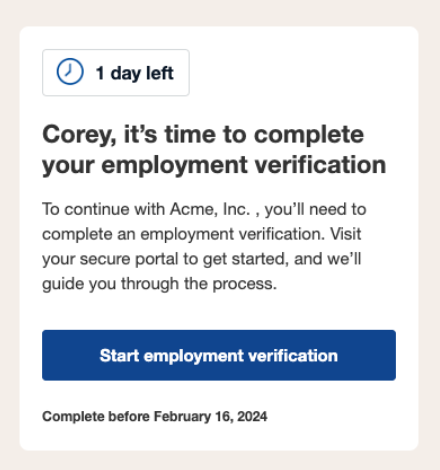Click "Complete before February 16, 2024" text
This screenshot has width=440, height=470.
155,417
